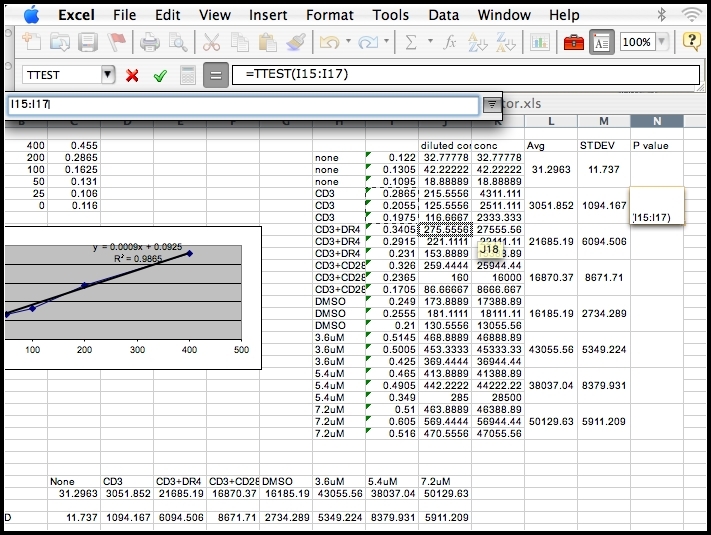Screen dimensions: 711x535
Task: Expand the range selector collapse button
Action: 491,104
